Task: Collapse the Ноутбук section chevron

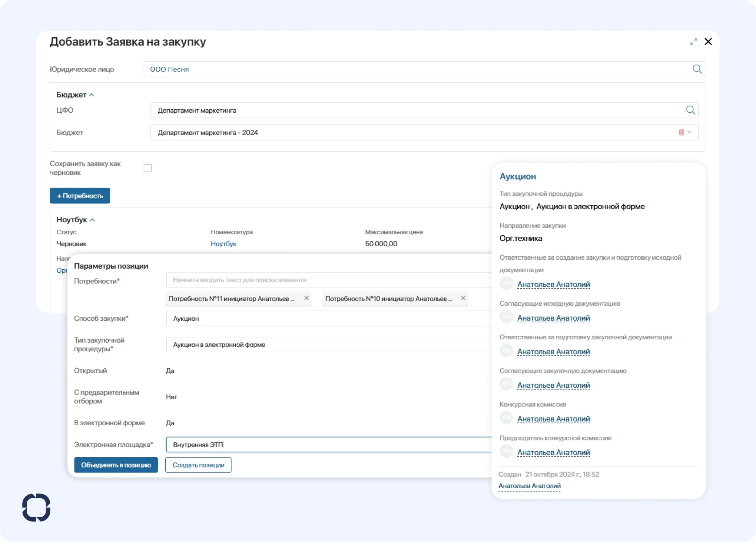Action: [x=92, y=220]
